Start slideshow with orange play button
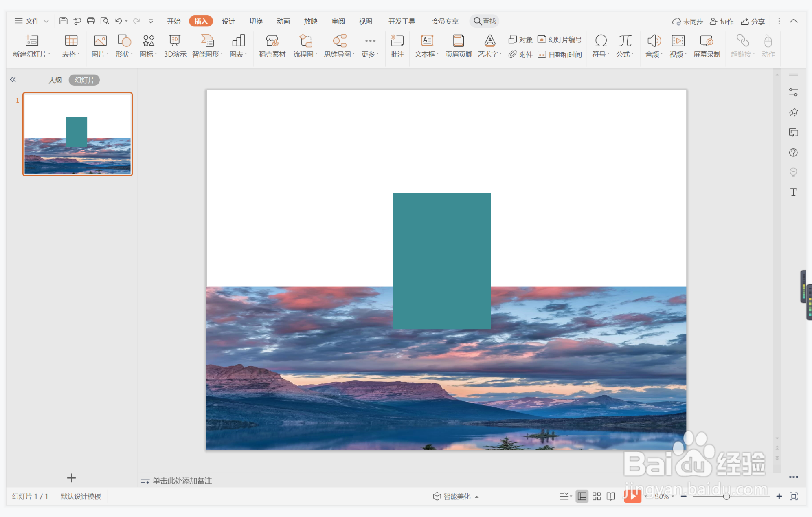812x517 pixels. coord(632,496)
